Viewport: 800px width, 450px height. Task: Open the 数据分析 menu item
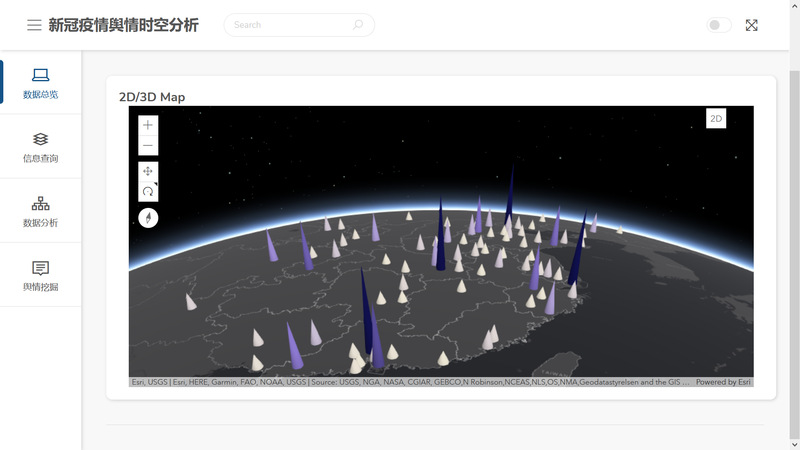40,211
